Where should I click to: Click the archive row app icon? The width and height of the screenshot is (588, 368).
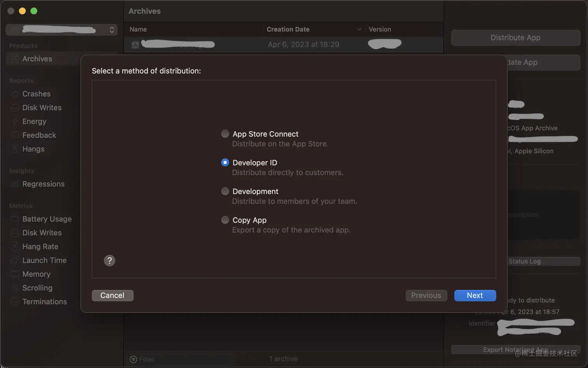point(135,45)
